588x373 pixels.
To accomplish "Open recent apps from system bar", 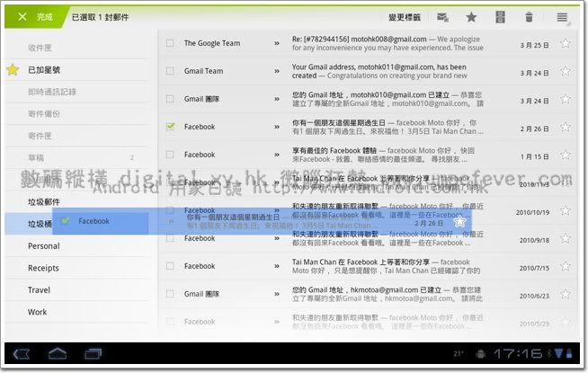I will [x=94, y=353].
